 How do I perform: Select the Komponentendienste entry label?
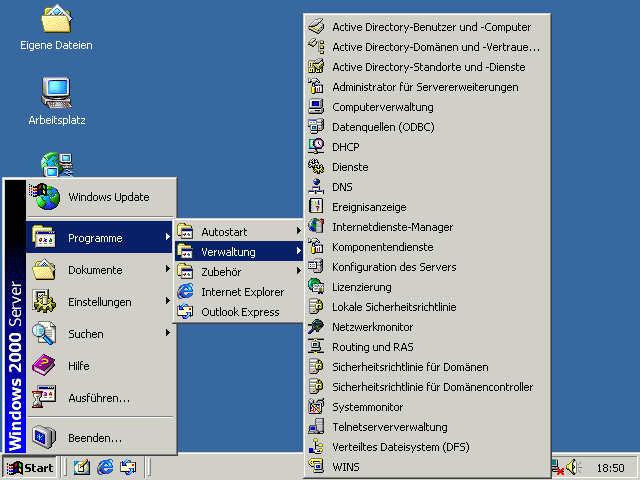coord(382,247)
